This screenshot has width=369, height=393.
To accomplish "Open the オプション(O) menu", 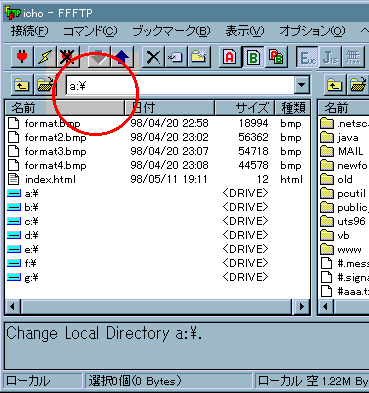I will (x=312, y=31).
